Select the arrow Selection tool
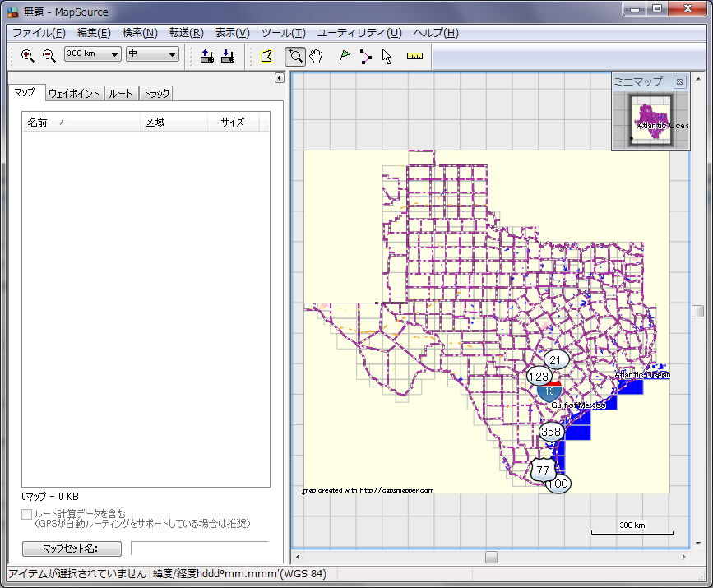Viewport: 713px width, 588px height. point(387,56)
